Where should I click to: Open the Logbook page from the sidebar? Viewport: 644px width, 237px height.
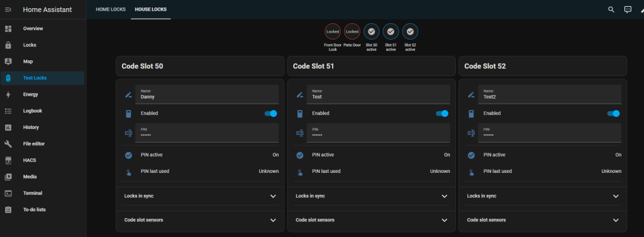pyautogui.click(x=43, y=111)
